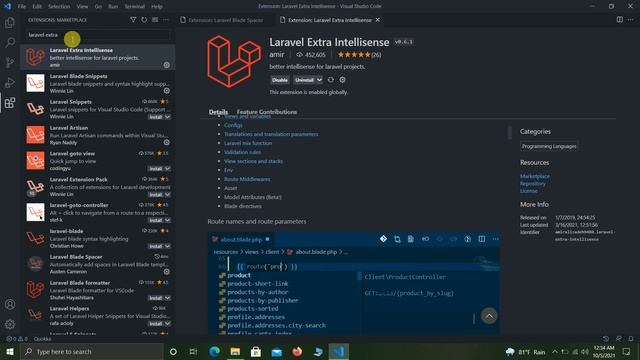The height and width of the screenshot is (360, 640).
Task: Open Windows Start menu
Action: click(x=10, y=351)
